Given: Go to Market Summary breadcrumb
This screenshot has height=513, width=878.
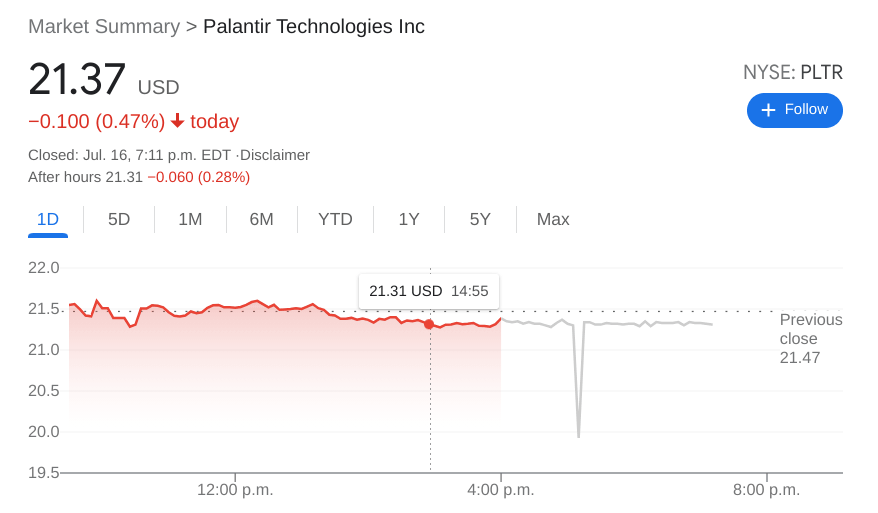Looking at the screenshot, I should (104, 26).
